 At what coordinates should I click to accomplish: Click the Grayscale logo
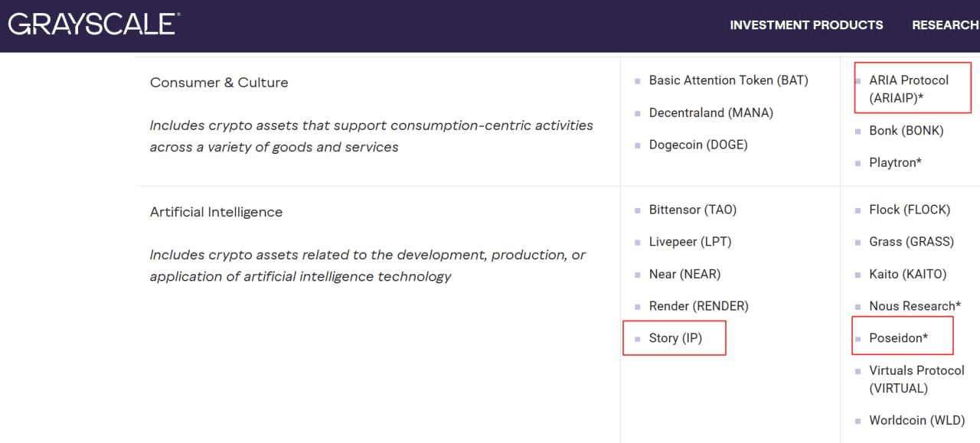[x=93, y=24]
